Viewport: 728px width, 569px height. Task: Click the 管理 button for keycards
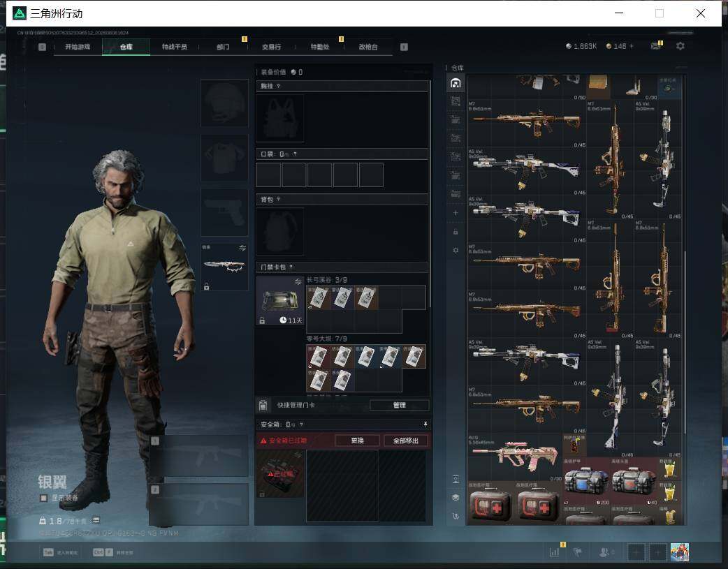pos(400,405)
